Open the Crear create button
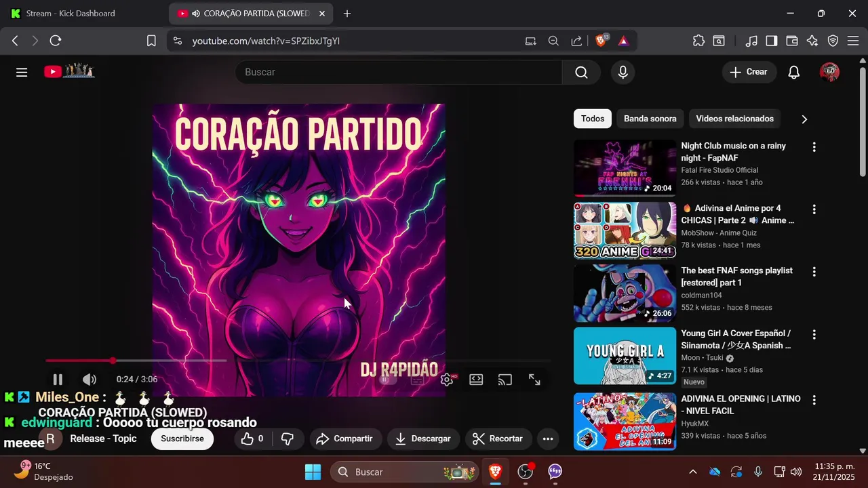 (x=749, y=72)
